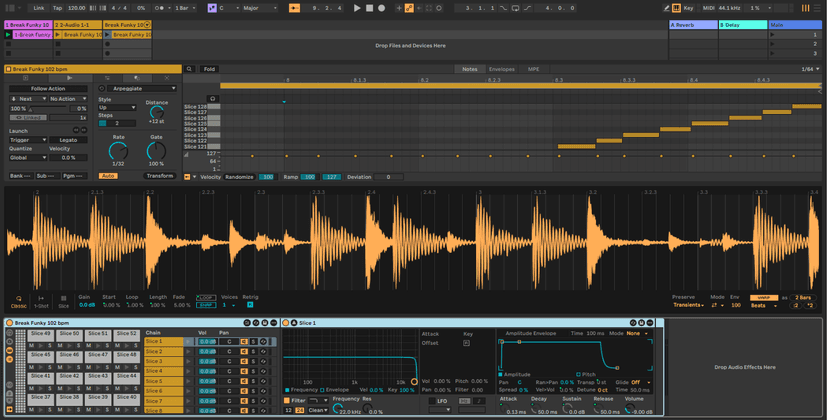Open the 1 Bar quantization menu
Viewport: 828px width, 420px height.
tap(185, 8)
